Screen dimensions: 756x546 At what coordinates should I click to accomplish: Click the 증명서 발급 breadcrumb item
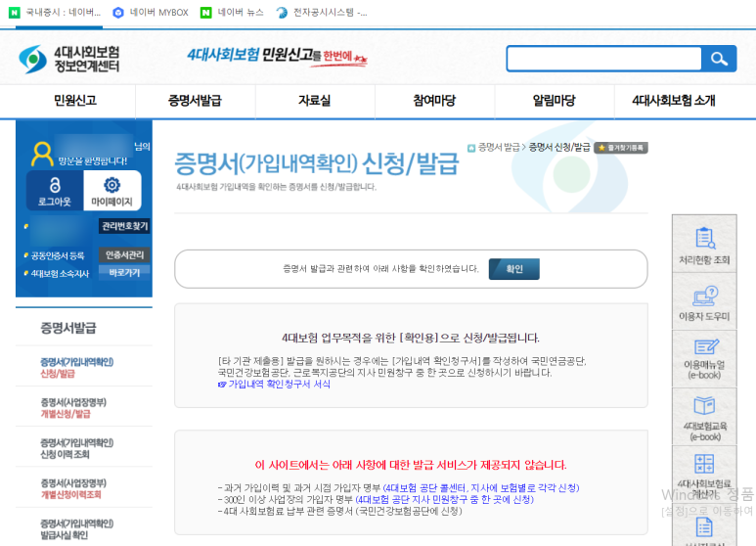[x=499, y=147]
